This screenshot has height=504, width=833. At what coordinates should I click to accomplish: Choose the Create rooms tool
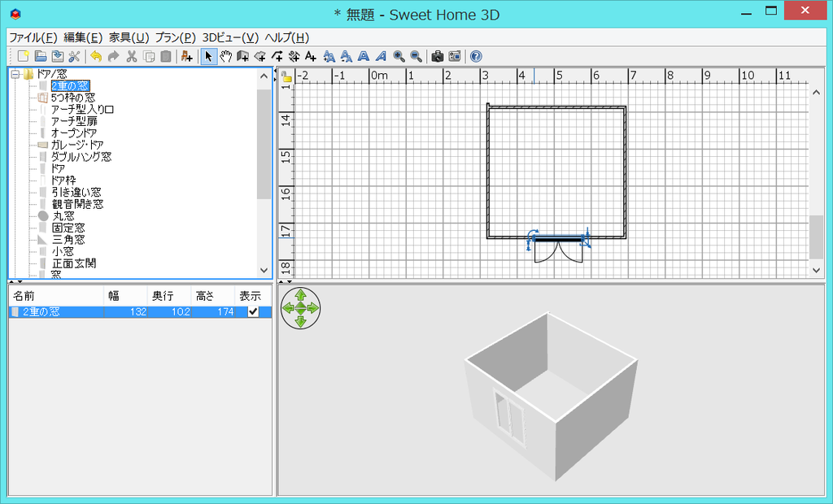pyautogui.click(x=259, y=56)
